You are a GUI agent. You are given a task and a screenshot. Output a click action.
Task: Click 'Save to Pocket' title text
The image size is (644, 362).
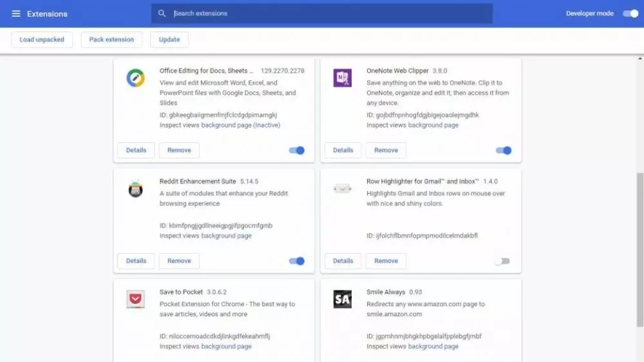tap(181, 292)
